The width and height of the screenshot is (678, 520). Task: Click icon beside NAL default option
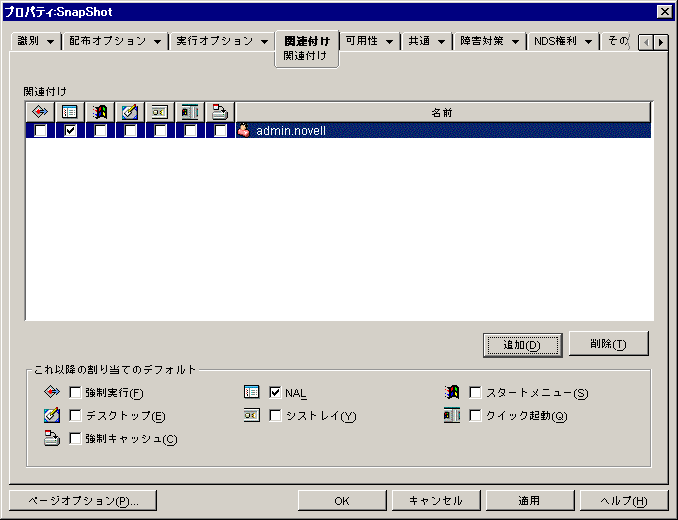[x=252, y=392]
